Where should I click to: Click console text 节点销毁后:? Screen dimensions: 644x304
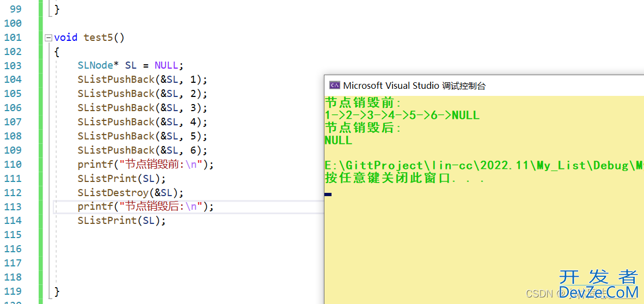pyautogui.click(x=363, y=128)
